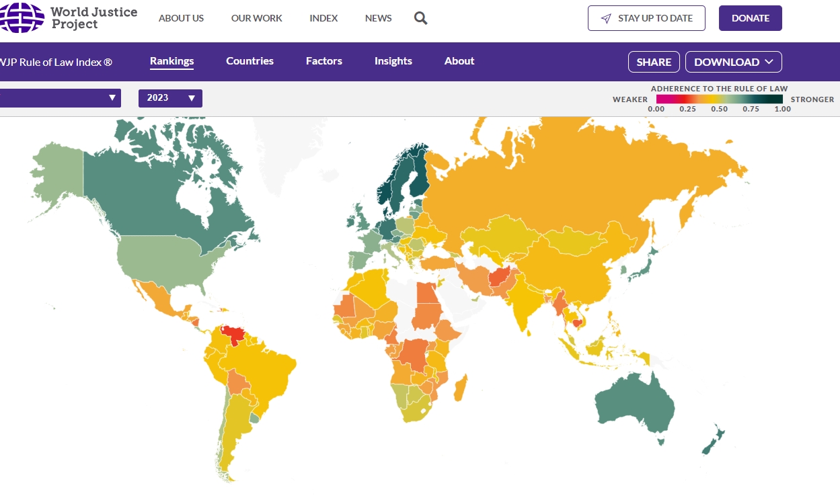Click the WJP Rule of Law Index title link
This screenshot has width=840, height=504.
click(x=56, y=62)
